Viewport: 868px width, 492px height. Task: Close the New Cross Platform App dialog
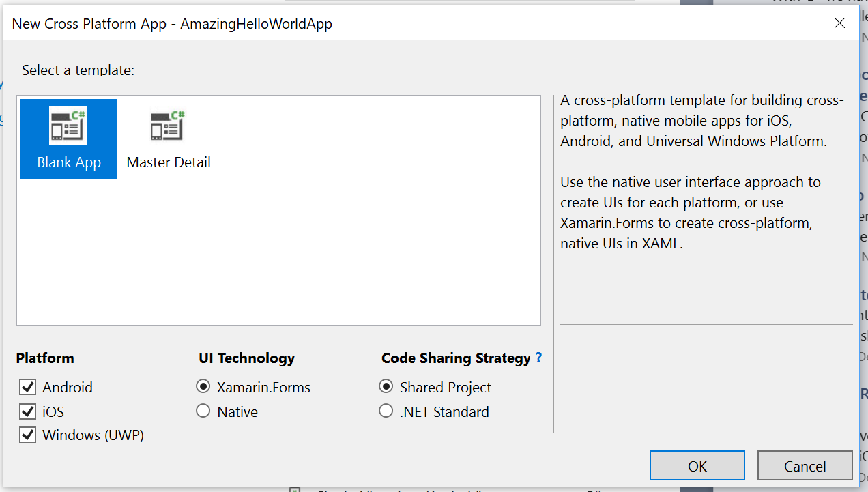839,23
